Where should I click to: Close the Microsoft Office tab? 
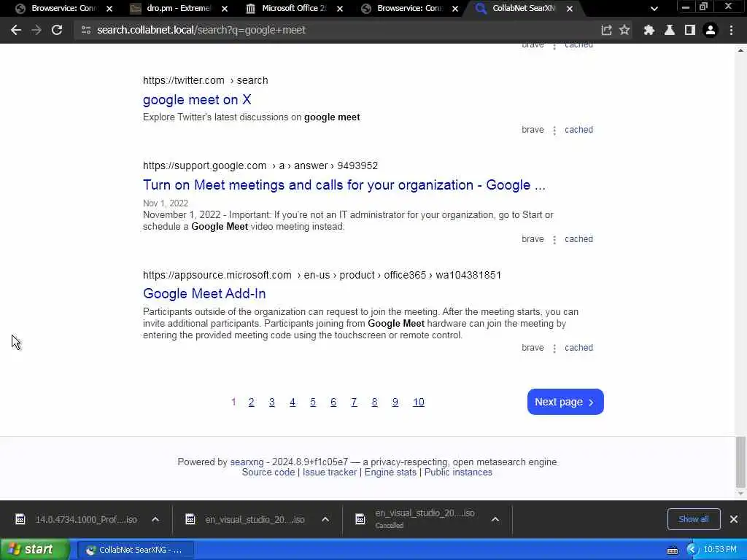pos(340,9)
